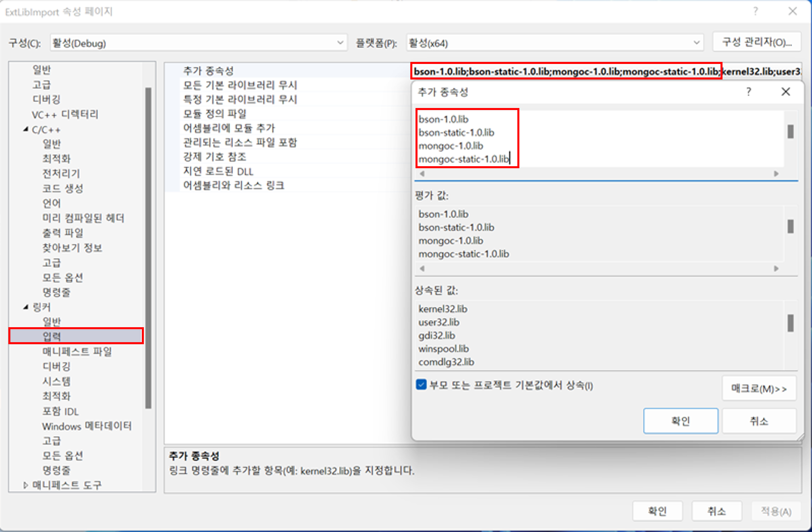Screen dimensions: 812x532
Task: Collapse the C/C++ tree node
Action: (26, 129)
